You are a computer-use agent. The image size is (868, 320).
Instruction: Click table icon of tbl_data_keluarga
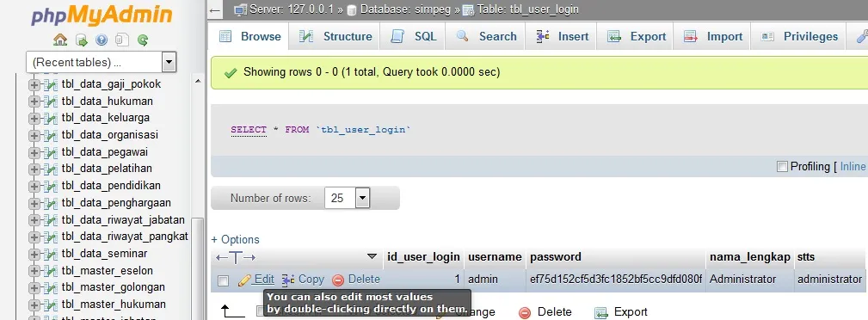(51, 118)
